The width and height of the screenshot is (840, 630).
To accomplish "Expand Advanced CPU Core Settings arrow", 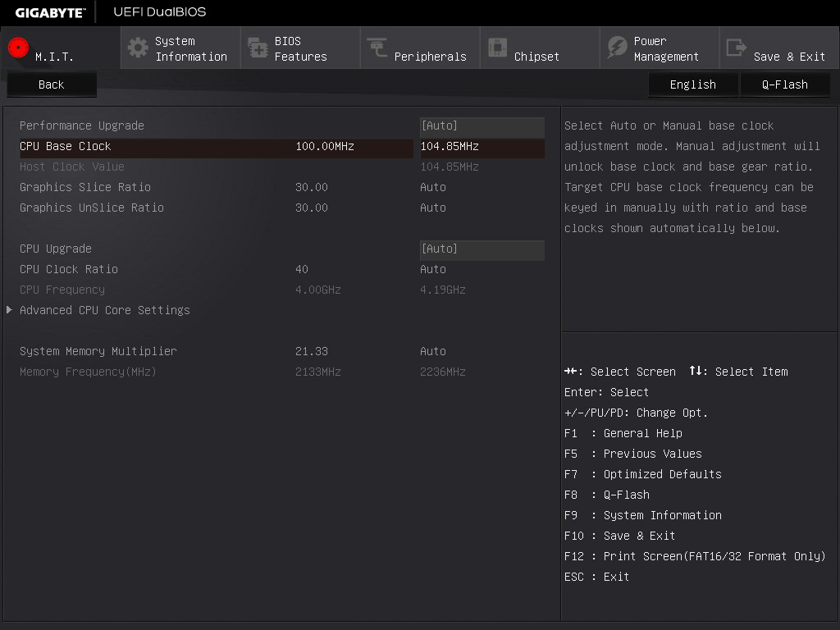I will click(9, 310).
